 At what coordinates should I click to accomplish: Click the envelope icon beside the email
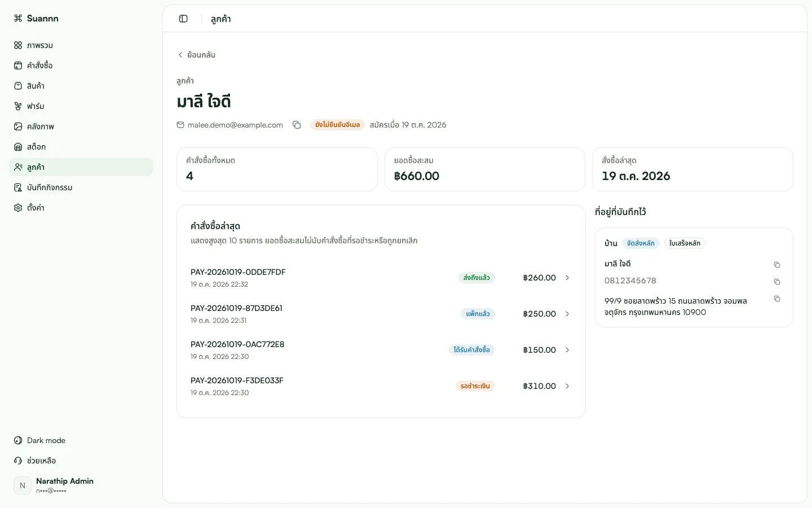180,125
